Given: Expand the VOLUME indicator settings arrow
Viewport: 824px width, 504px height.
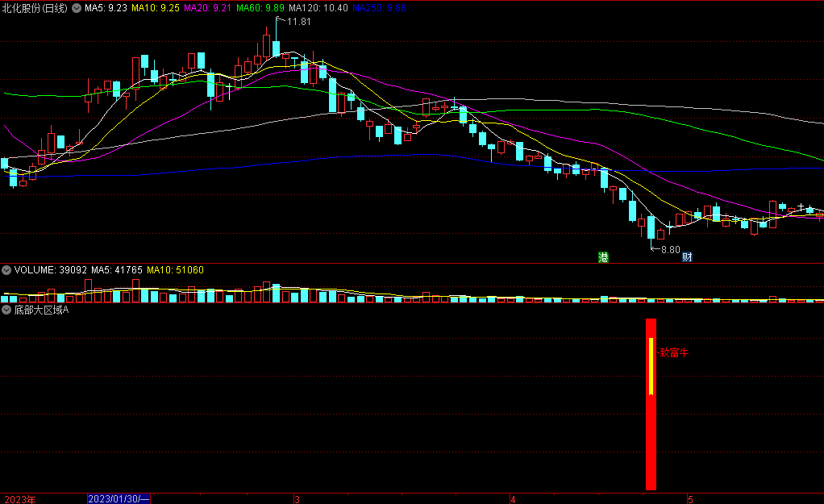Looking at the screenshot, I should pyautogui.click(x=6, y=270).
